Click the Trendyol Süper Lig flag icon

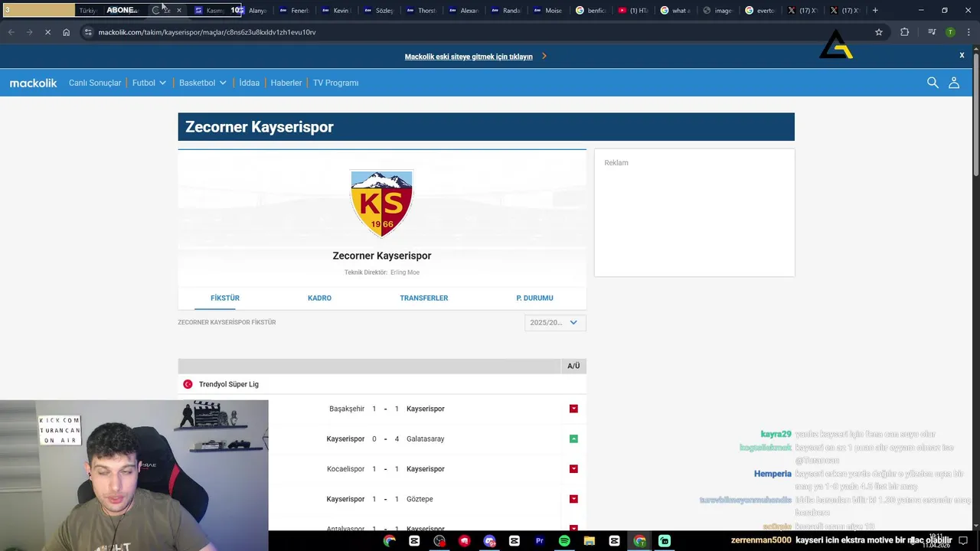[188, 384]
